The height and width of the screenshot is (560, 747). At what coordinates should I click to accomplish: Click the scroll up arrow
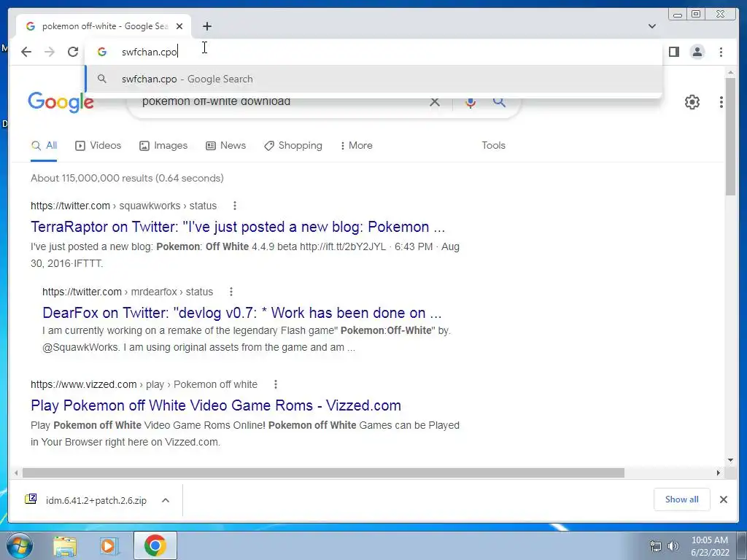point(730,72)
